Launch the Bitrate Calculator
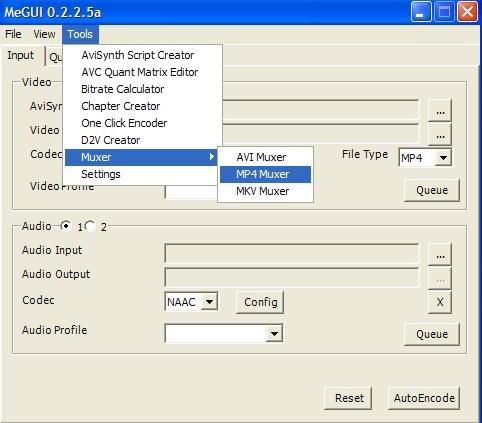Screen dimensions: 482x423 click(x=123, y=89)
